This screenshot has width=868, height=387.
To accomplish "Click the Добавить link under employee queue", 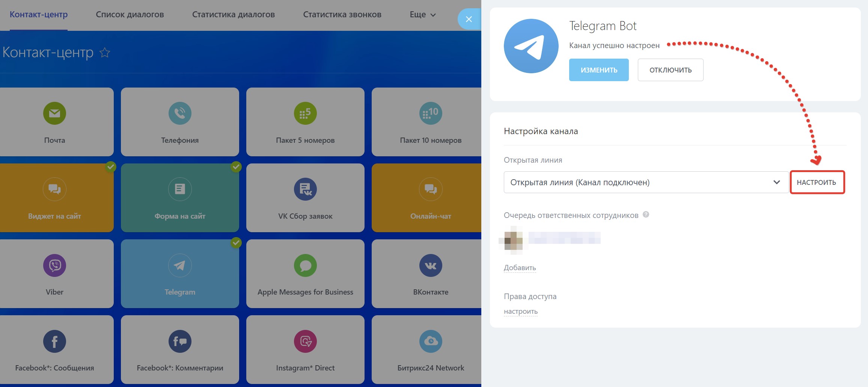I will 520,268.
